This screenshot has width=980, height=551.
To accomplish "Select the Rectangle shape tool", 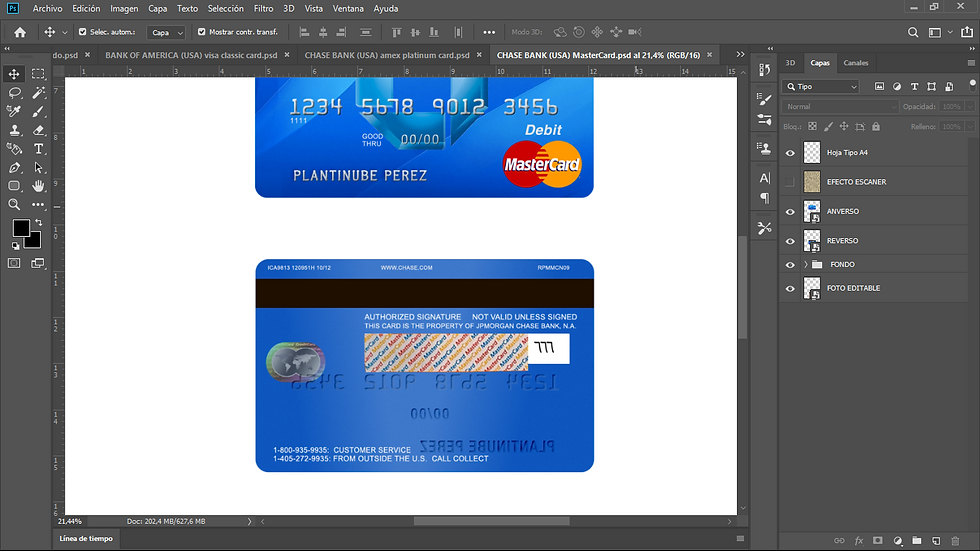I will point(14,186).
